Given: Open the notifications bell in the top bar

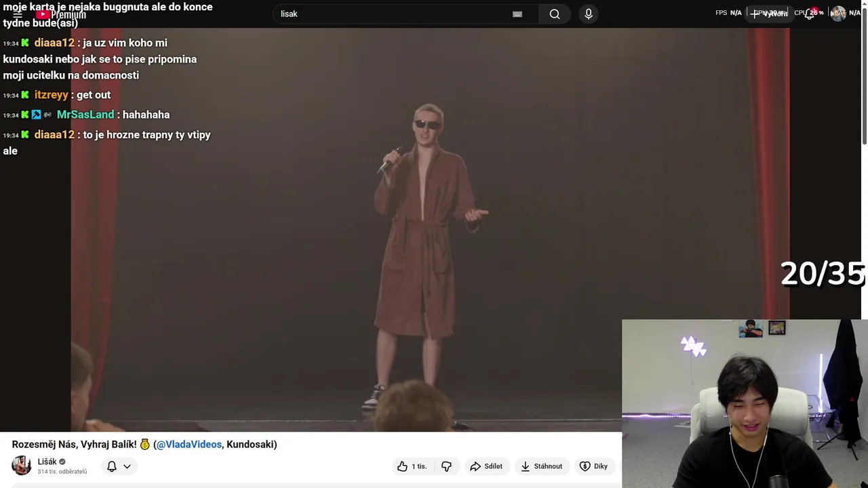Looking at the screenshot, I should point(810,14).
